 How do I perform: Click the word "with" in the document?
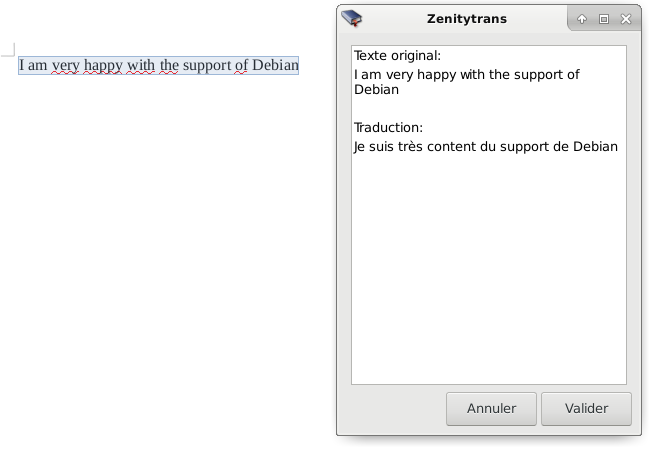[x=141, y=65]
